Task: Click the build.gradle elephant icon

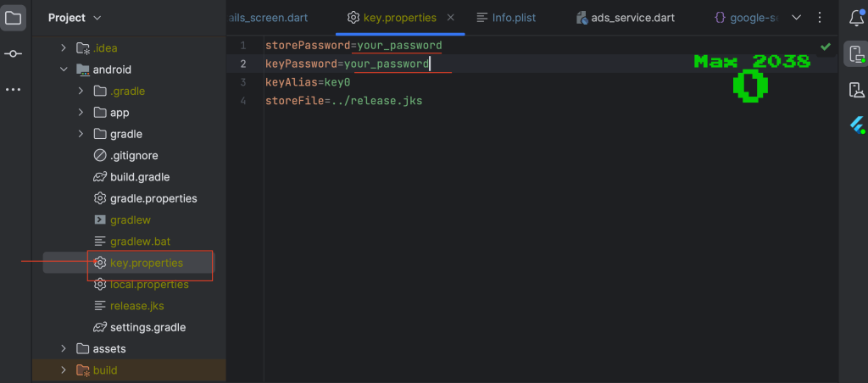Action: coord(100,177)
